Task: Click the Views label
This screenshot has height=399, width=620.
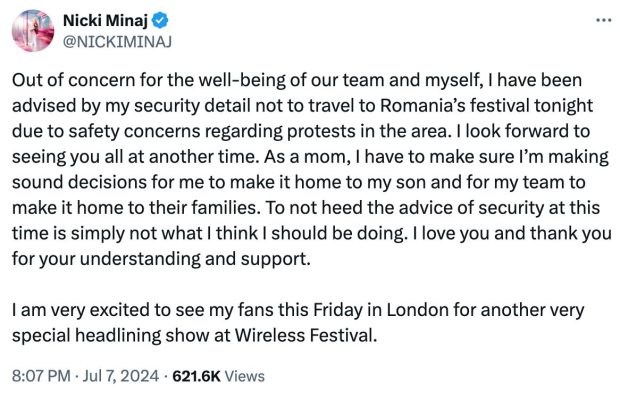Action: click(245, 376)
